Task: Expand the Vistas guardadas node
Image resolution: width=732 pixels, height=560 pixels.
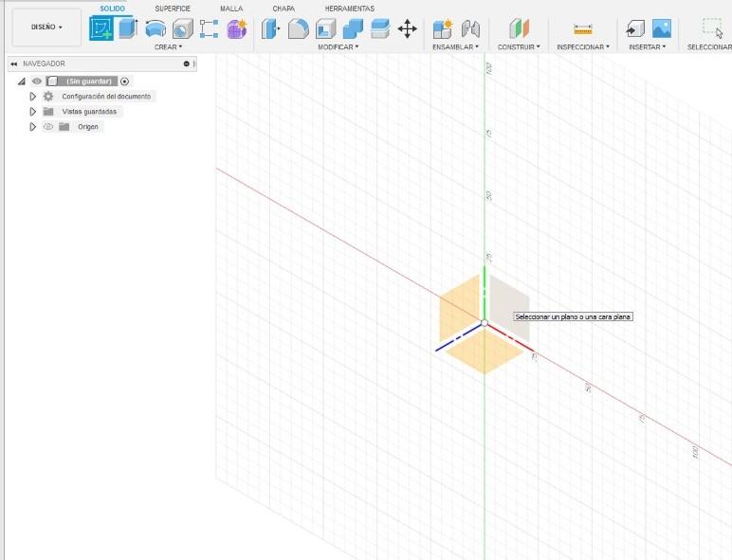Action: [32, 112]
